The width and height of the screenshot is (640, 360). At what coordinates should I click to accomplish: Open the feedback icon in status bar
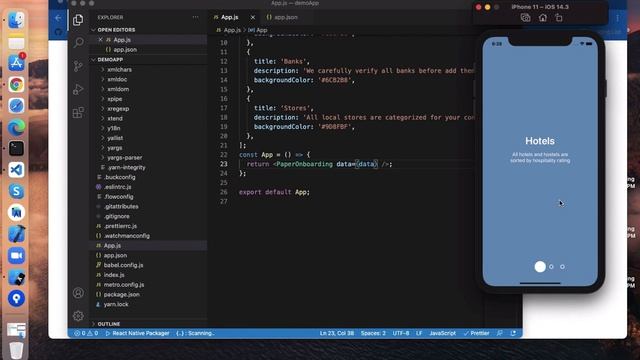pyautogui.click(x=500, y=333)
